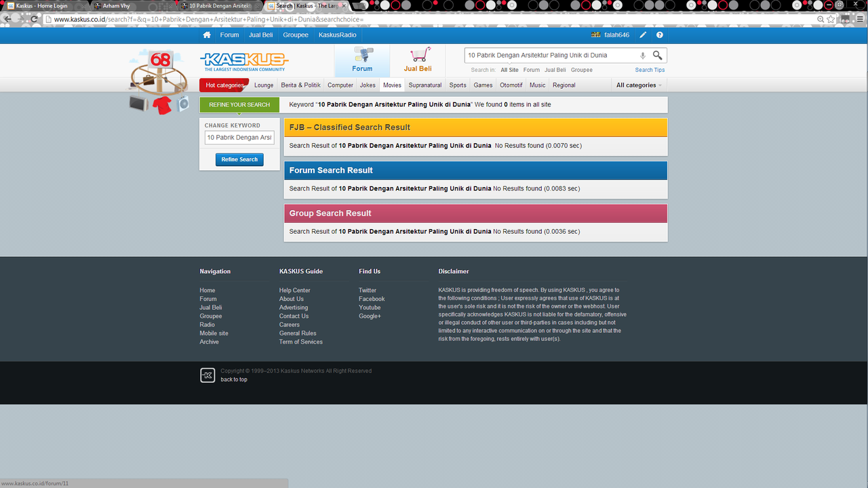The image size is (868, 488).
Task: Open the Jokes category
Action: point(368,85)
